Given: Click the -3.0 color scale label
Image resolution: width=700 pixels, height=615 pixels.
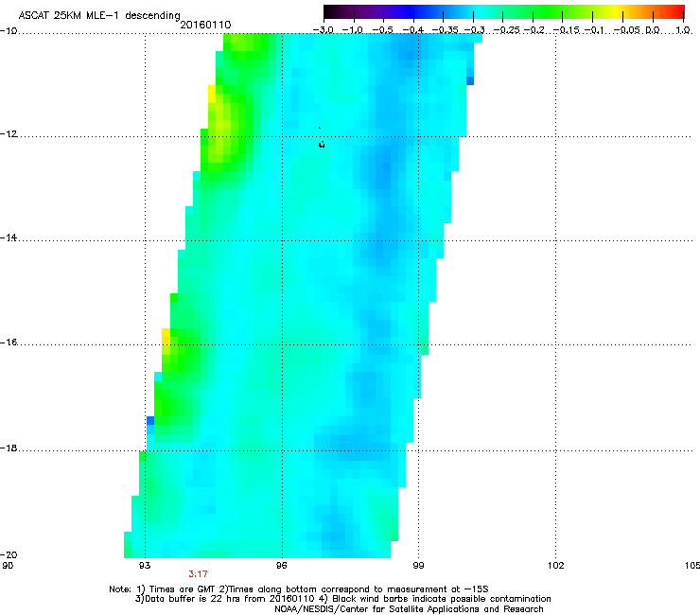Looking at the screenshot, I should pyautogui.click(x=323, y=30).
